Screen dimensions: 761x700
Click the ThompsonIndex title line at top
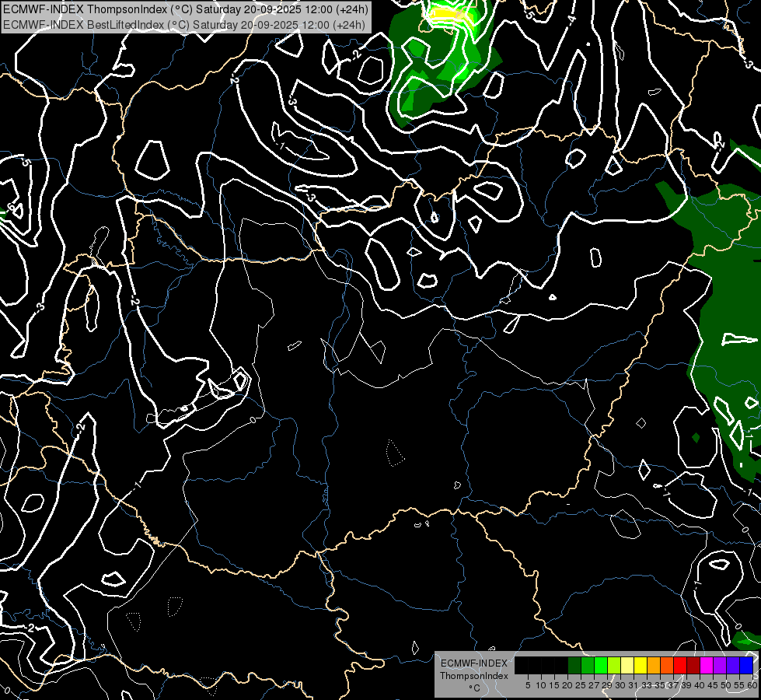[x=186, y=9]
